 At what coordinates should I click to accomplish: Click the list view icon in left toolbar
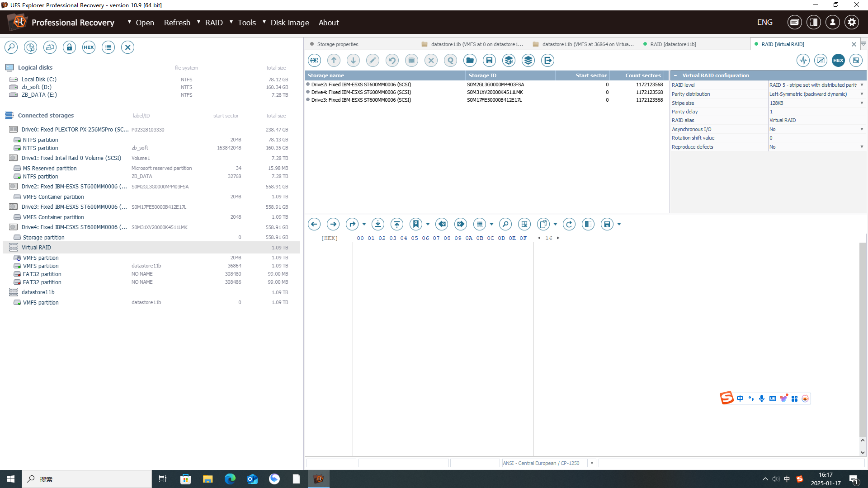108,47
